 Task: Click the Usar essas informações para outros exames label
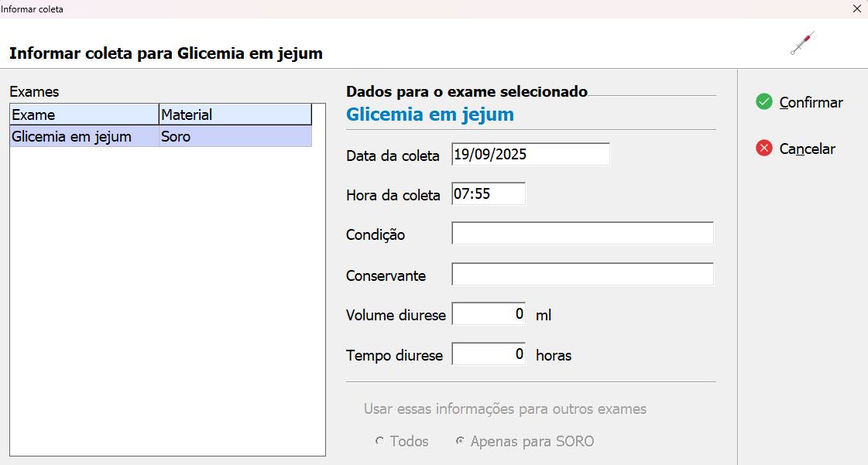[505, 409]
